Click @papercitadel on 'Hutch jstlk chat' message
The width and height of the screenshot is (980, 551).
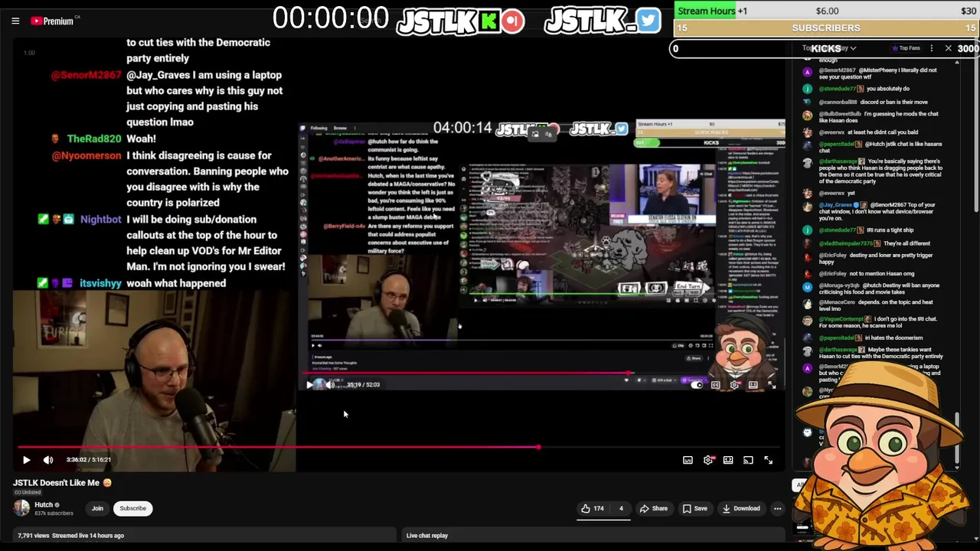[836, 144]
